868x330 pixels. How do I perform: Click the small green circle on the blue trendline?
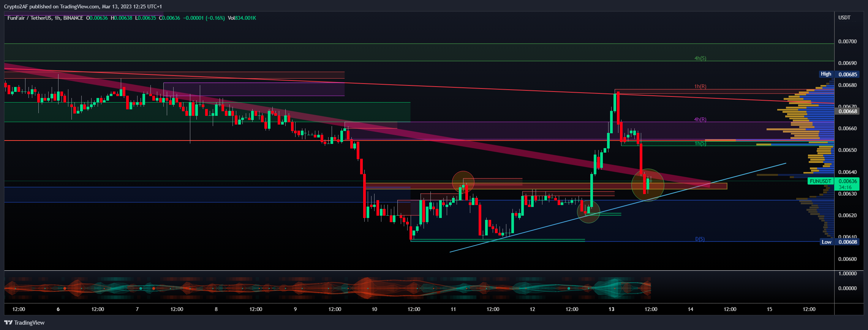pyautogui.click(x=588, y=212)
